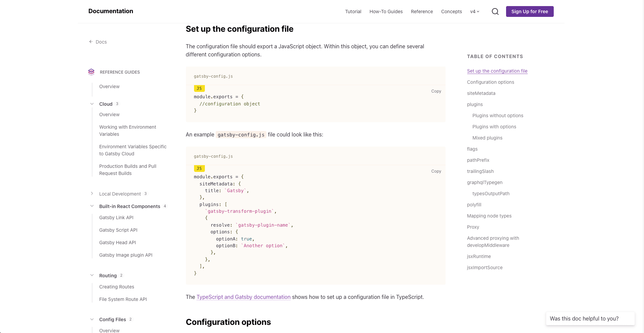
Task: Open the Tutorial menu item
Action: point(353,11)
